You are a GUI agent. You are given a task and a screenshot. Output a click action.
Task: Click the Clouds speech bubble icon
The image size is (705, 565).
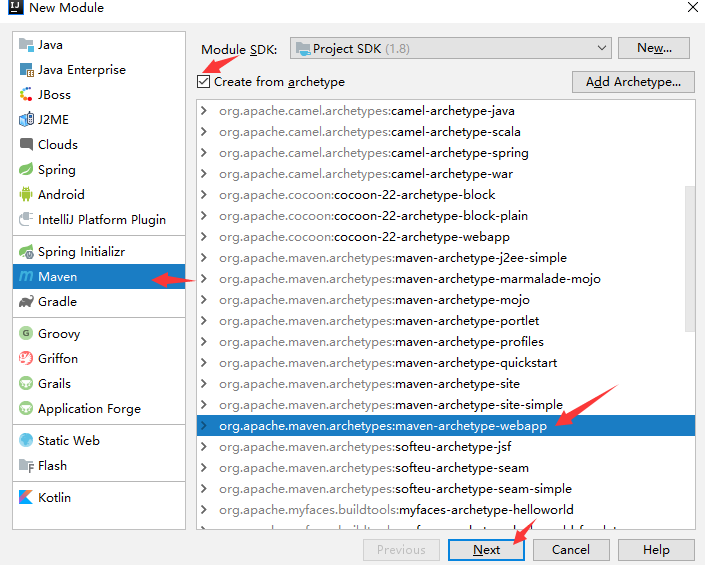click(x=26, y=144)
